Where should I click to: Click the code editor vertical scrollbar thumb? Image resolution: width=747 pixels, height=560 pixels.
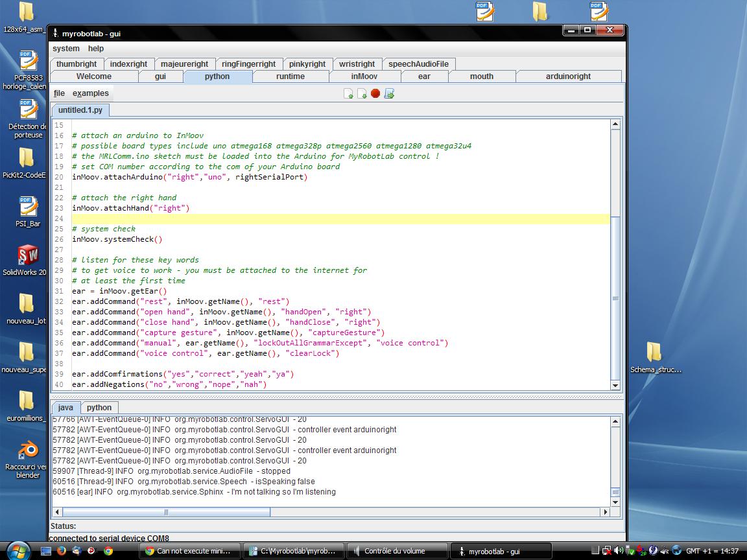point(615,298)
